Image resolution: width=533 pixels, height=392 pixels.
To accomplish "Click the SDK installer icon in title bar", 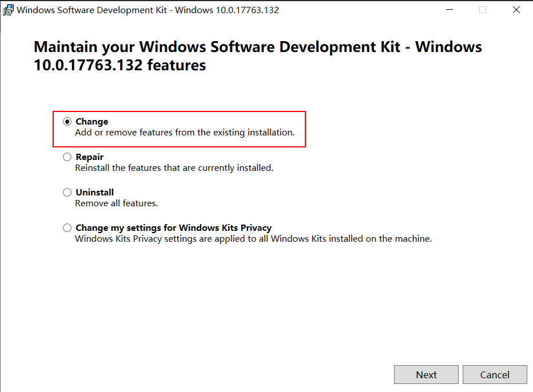I will [x=8, y=10].
